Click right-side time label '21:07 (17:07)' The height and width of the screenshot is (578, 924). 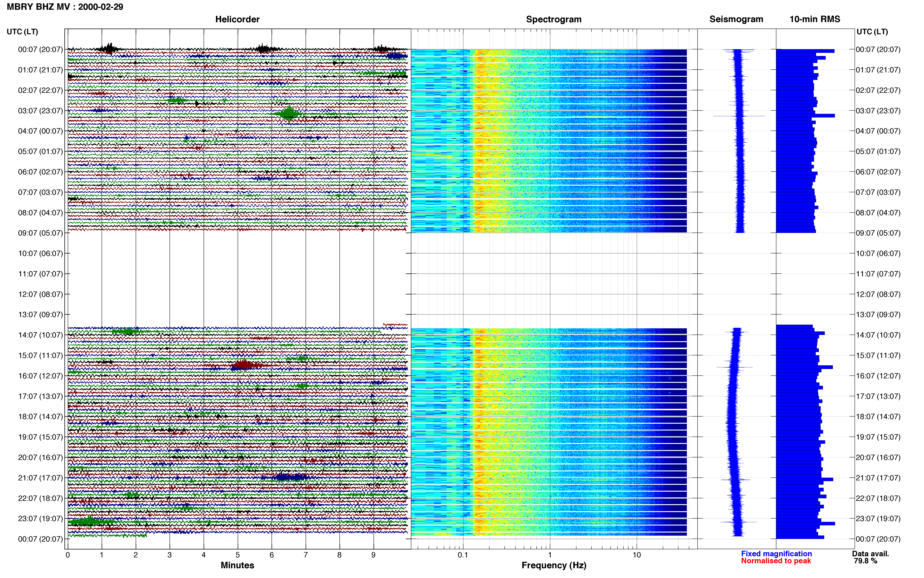click(878, 477)
